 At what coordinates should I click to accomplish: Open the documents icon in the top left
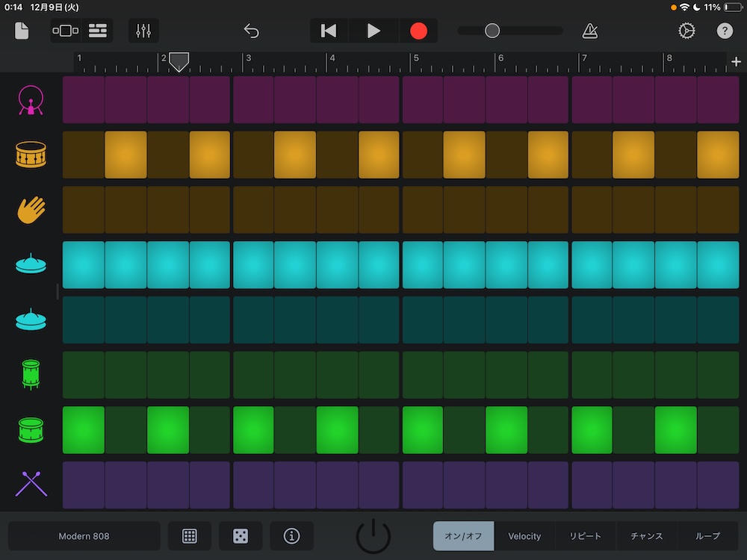pyautogui.click(x=21, y=31)
